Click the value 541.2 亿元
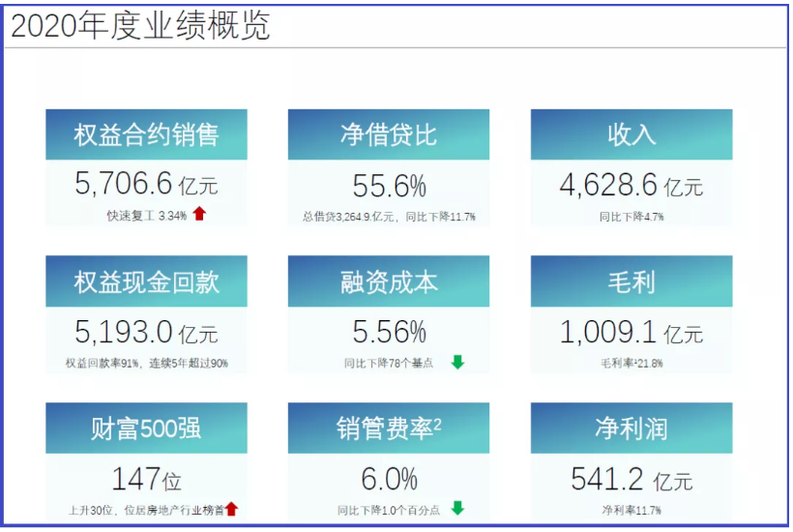The width and height of the screenshot is (793, 532). point(631,480)
